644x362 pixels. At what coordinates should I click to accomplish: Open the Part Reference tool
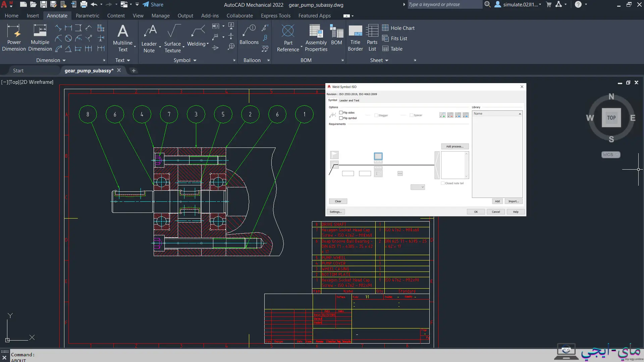tap(288, 38)
